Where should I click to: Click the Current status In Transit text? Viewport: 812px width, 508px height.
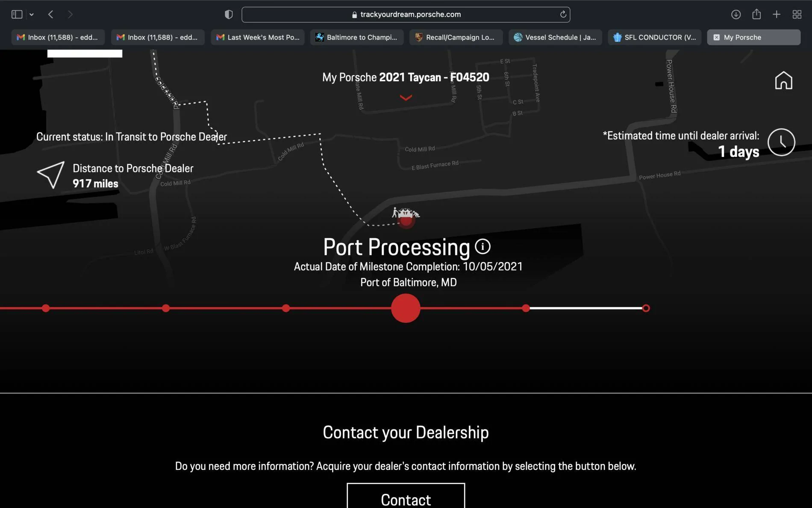(132, 137)
